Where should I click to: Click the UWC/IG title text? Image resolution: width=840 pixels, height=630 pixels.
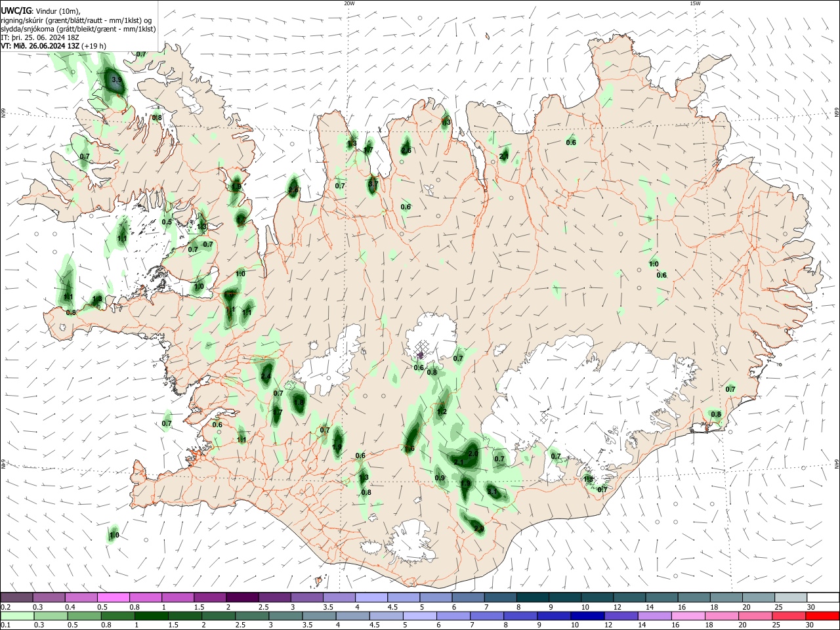point(15,10)
